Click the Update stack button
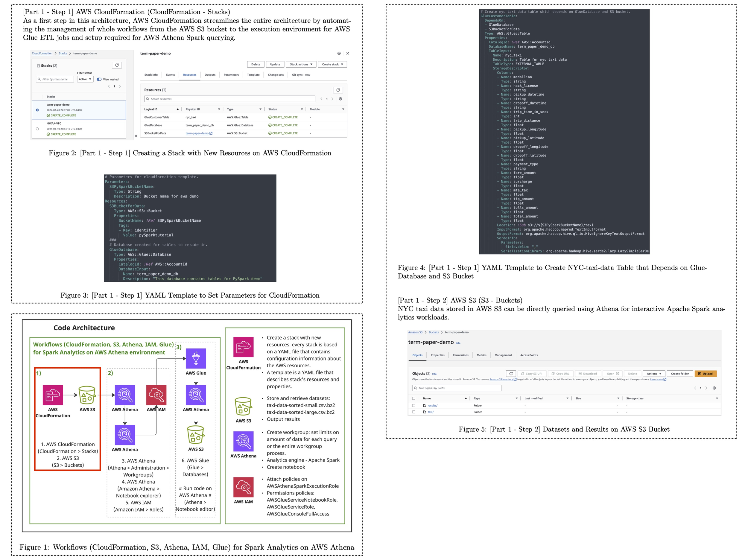Viewport: 748px width, 560px height. click(275, 64)
